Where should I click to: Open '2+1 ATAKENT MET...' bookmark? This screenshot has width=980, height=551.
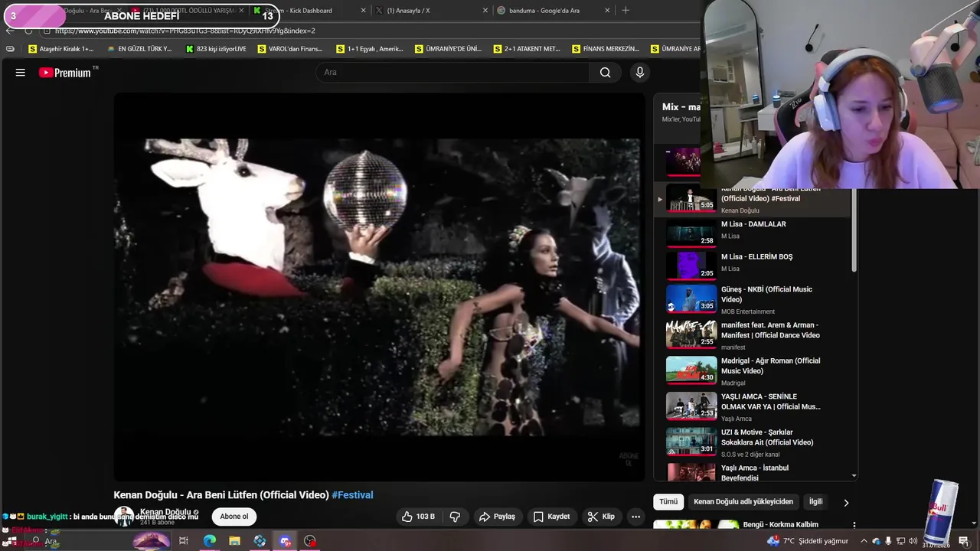pyautogui.click(x=527, y=49)
